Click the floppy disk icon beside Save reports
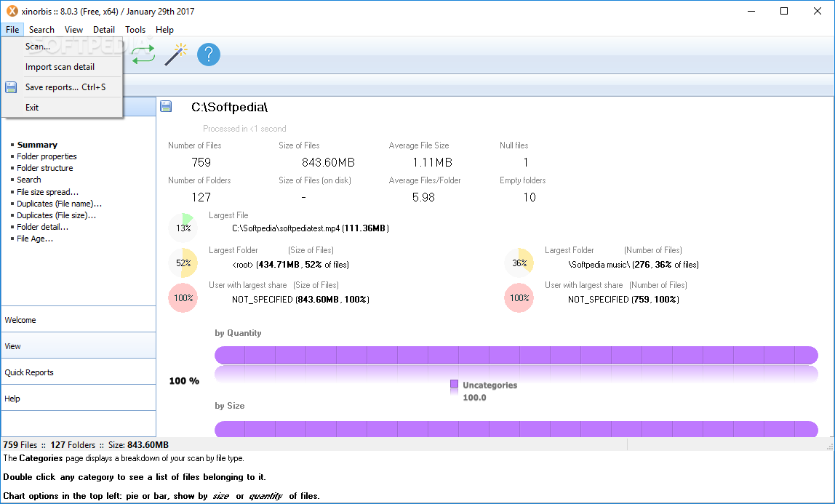 (x=11, y=87)
